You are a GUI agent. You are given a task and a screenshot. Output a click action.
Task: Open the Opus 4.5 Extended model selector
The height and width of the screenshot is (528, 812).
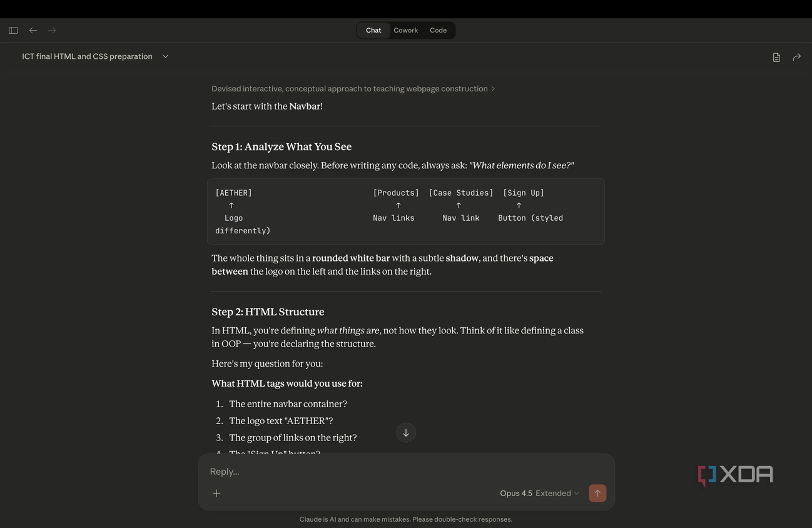click(539, 493)
